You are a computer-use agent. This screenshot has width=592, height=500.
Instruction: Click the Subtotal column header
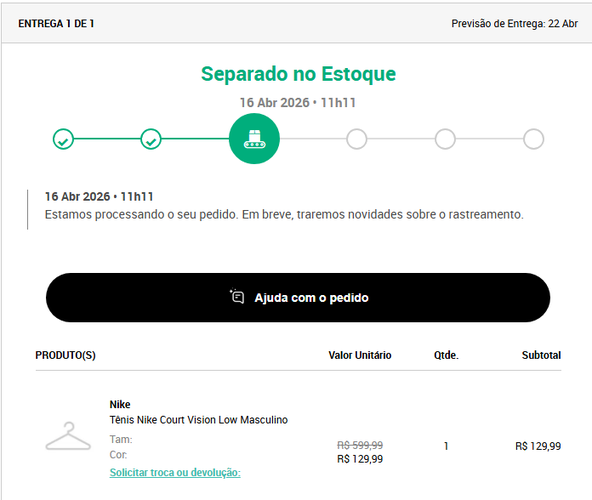541,355
